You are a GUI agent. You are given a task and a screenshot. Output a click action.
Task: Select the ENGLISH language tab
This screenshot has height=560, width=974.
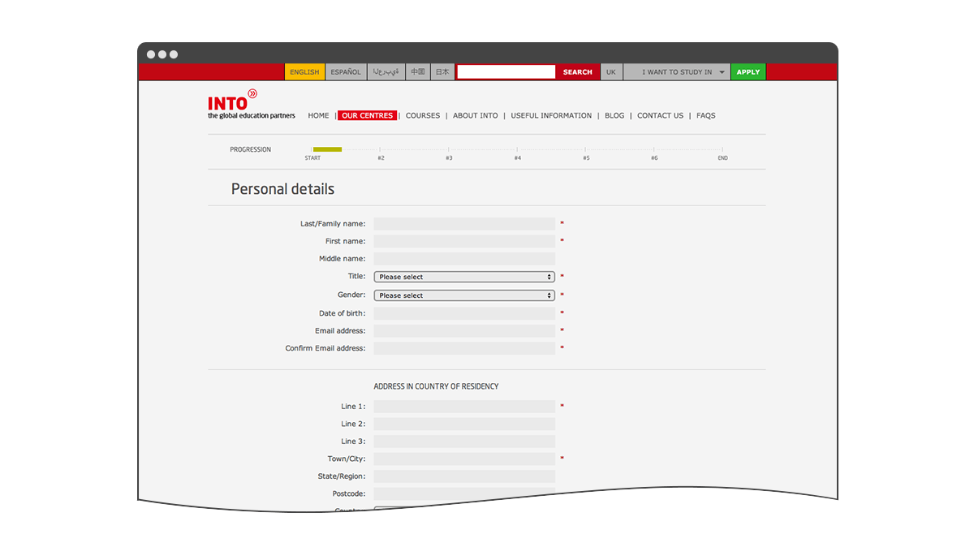304,72
